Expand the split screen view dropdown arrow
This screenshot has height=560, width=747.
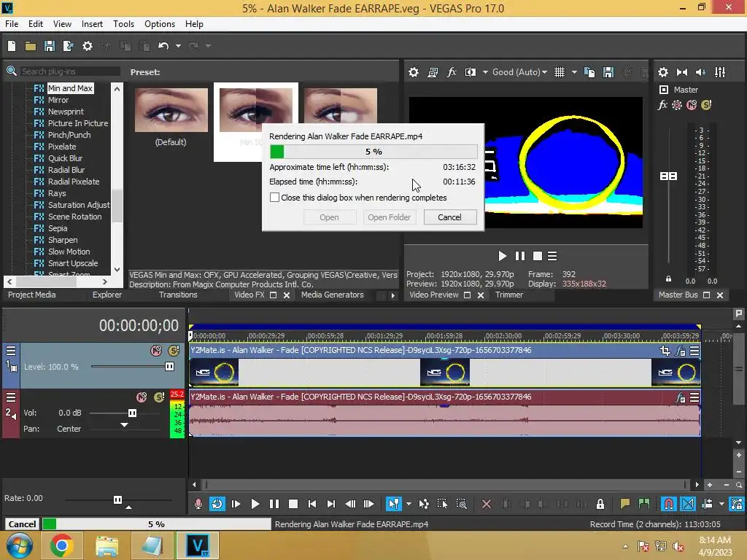click(x=485, y=72)
